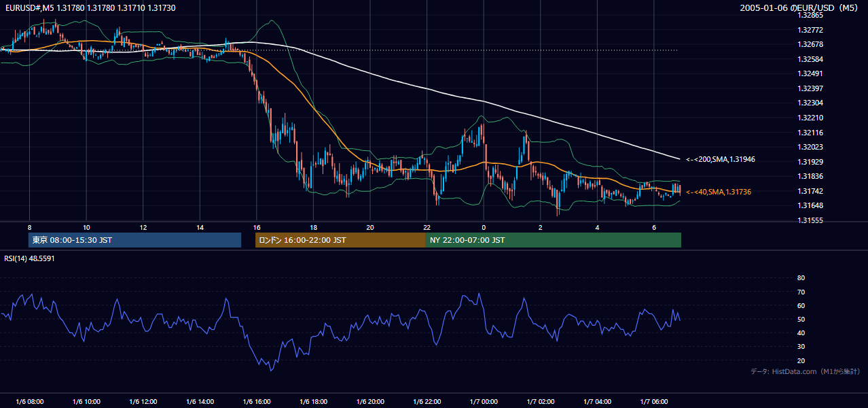Click the 1/6 18:00 bottom time label
The image size is (868, 408).
pyautogui.click(x=313, y=402)
